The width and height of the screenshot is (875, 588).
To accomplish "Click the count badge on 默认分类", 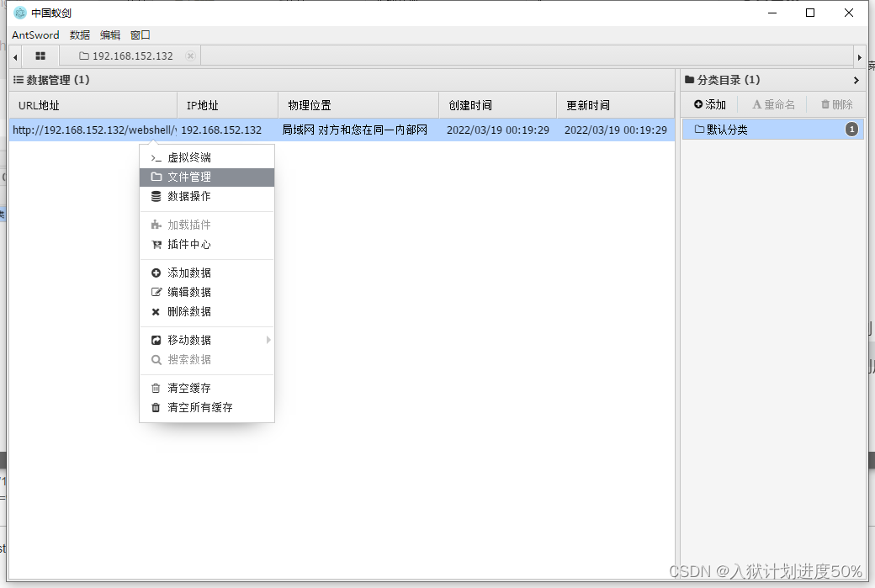I will (851, 130).
